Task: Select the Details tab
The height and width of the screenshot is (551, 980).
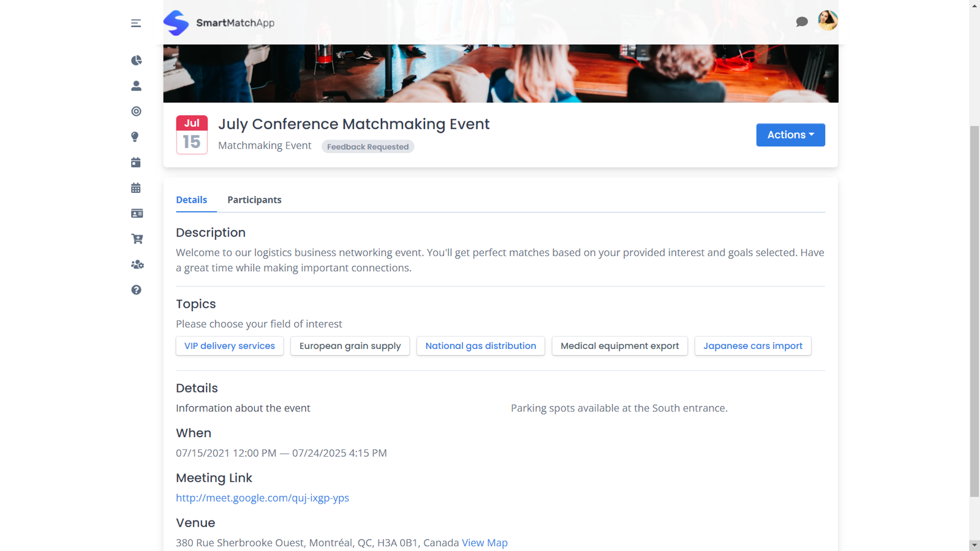Action: point(192,200)
